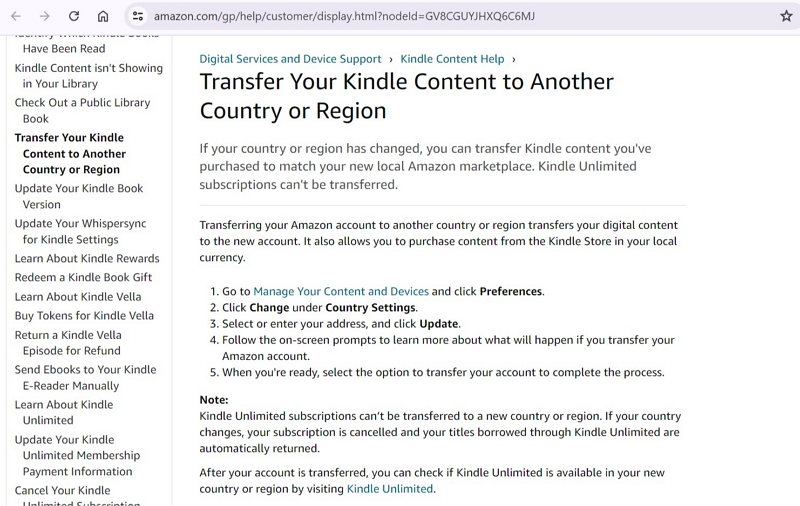Open Update Your Whispersync for Kindle Settings

80,231
